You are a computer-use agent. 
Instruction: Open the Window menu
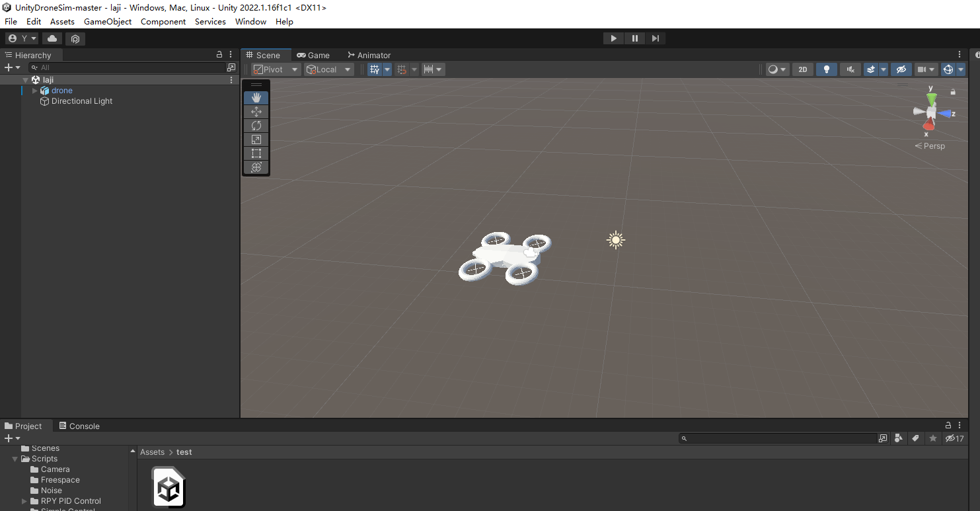(x=251, y=21)
